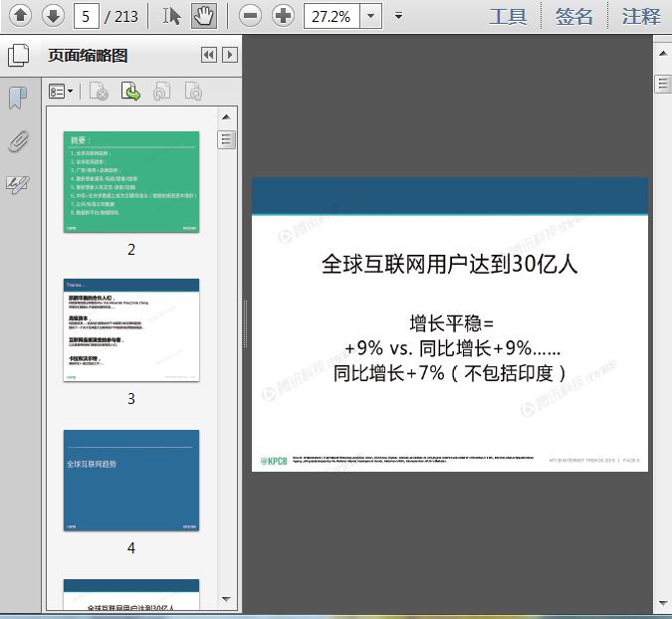Click the insert pages from file icon
This screenshot has height=619, width=672.
pos(130,92)
